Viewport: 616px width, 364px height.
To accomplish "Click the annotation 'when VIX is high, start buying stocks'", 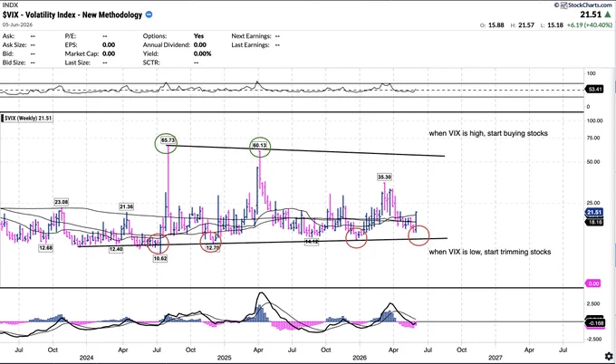I will tap(488, 133).
